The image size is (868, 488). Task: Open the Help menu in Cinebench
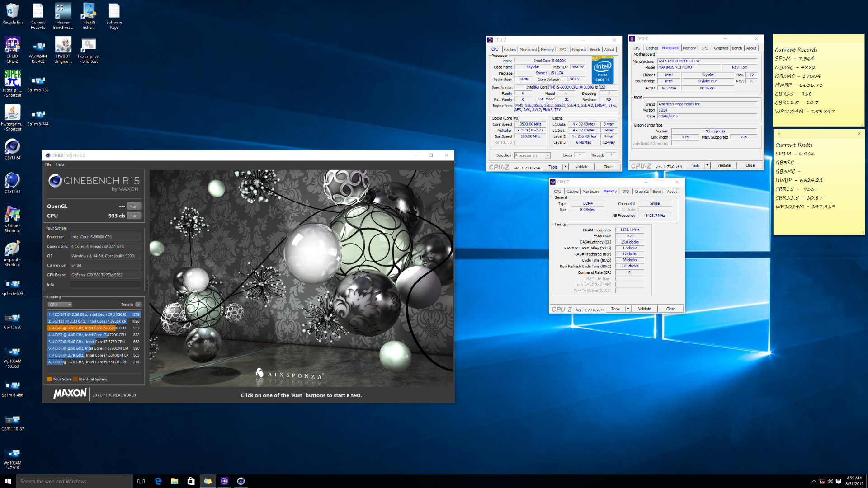coord(60,164)
